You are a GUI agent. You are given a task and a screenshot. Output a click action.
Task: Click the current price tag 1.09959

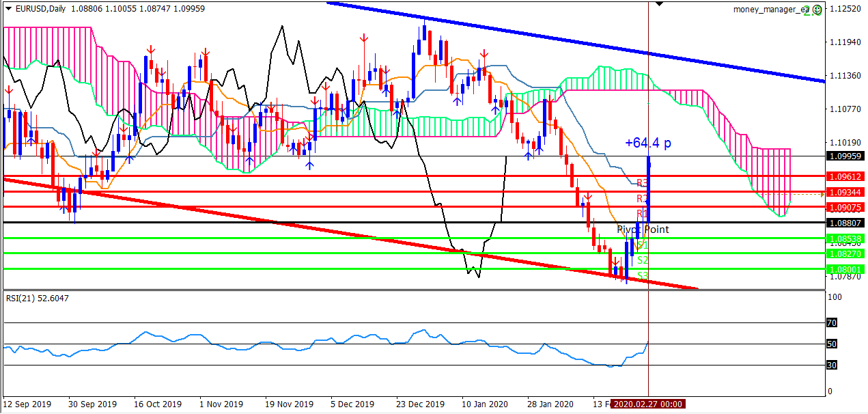click(x=845, y=156)
